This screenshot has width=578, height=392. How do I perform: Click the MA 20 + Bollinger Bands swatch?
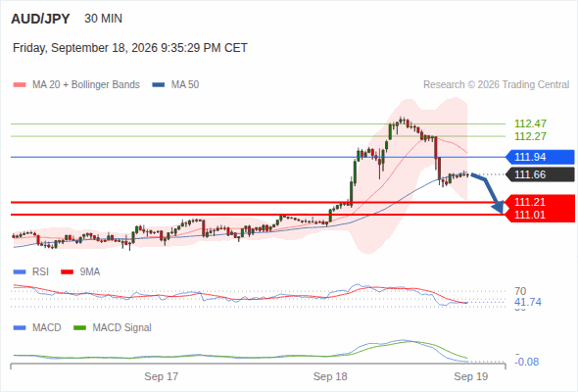tap(20, 85)
